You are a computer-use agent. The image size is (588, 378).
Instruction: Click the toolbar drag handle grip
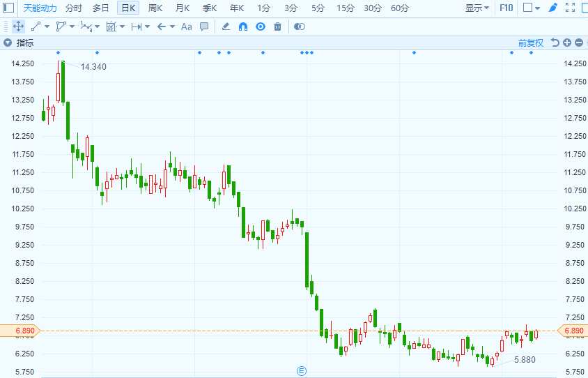(6, 27)
